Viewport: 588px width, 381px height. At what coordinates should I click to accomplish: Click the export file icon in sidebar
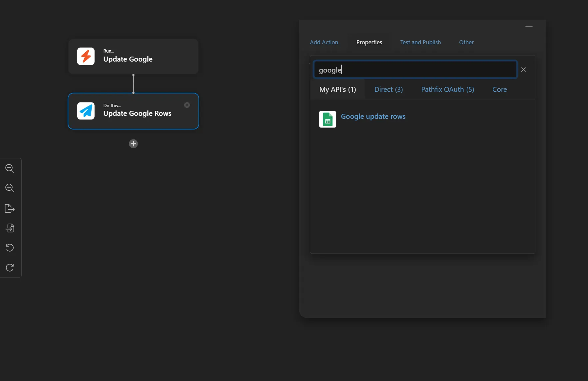(x=10, y=208)
